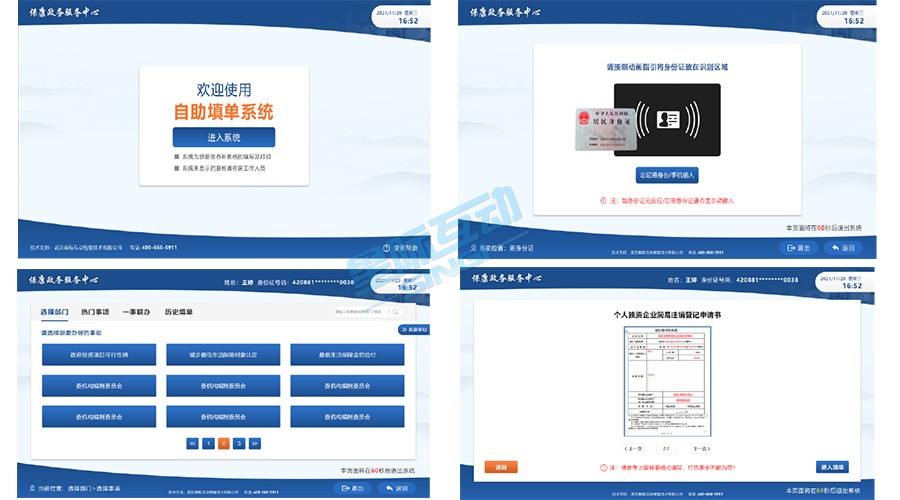Click 忘记带身份/手机输入 button on ID card screen
This screenshot has height=500, width=900.
point(667,175)
